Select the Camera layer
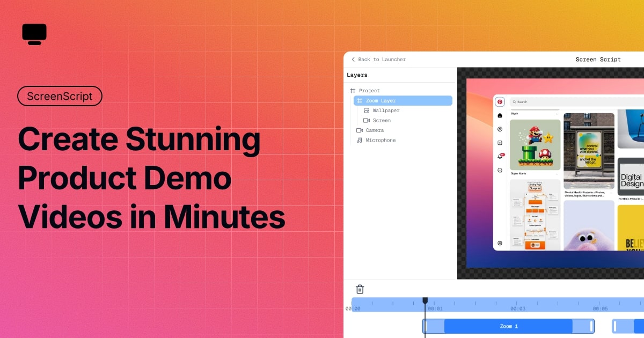The width and height of the screenshot is (644, 338). [x=375, y=130]
